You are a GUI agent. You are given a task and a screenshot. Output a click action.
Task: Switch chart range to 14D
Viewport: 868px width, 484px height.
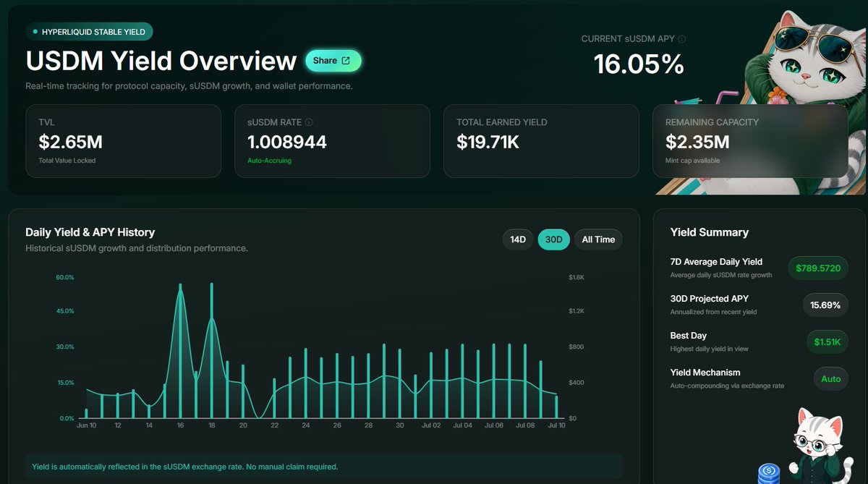[518, 239]
